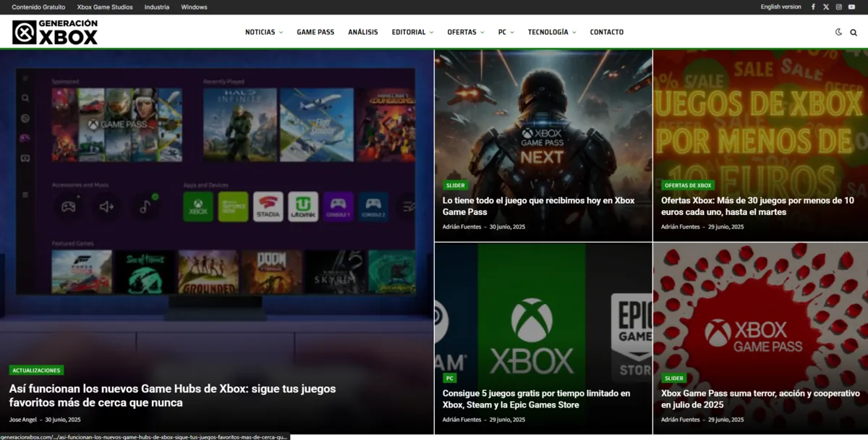Expand the PC menu chevron
This screenshot has height=440, width=868.
point(512,32)
